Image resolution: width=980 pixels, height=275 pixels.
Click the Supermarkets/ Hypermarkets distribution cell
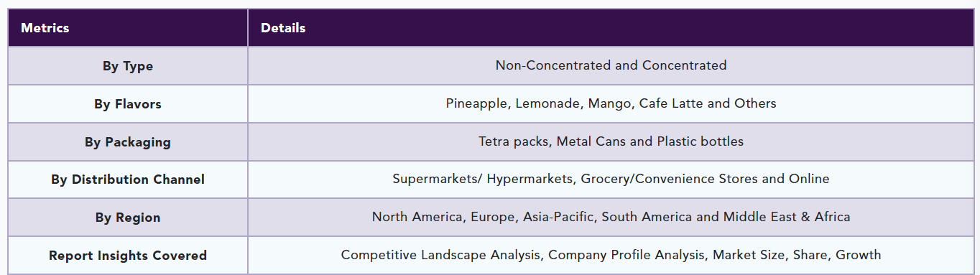(610, 180)
